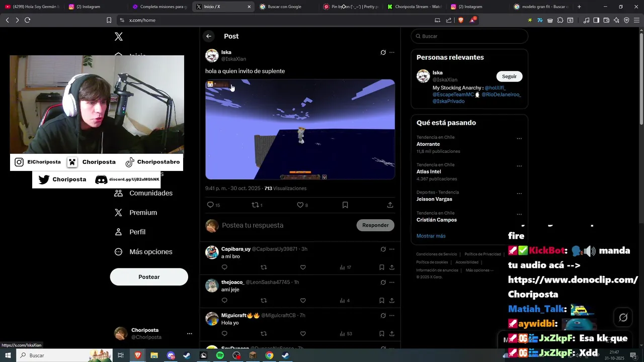Viewport: 644px width, 362px height.
Task: Like Capibara_uy's reply
Action: [303, 267]
